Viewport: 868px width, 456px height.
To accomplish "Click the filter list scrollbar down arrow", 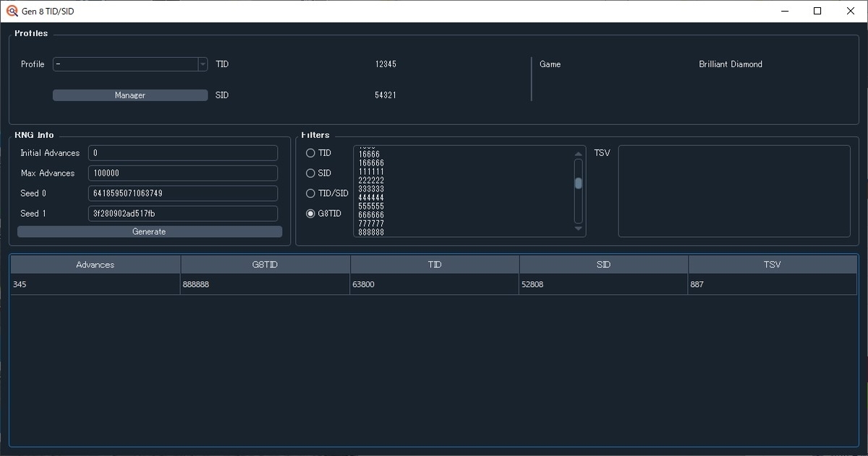I will click(577, 229).
